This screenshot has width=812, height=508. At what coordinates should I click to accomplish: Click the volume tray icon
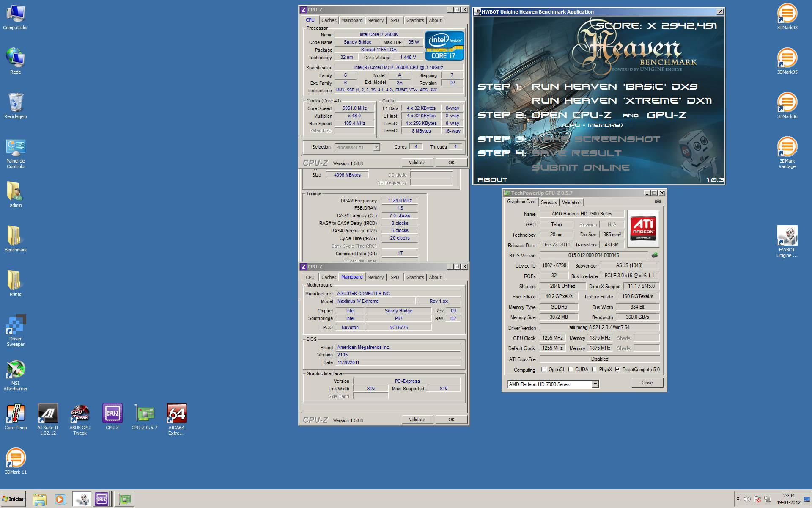[747, 499]
